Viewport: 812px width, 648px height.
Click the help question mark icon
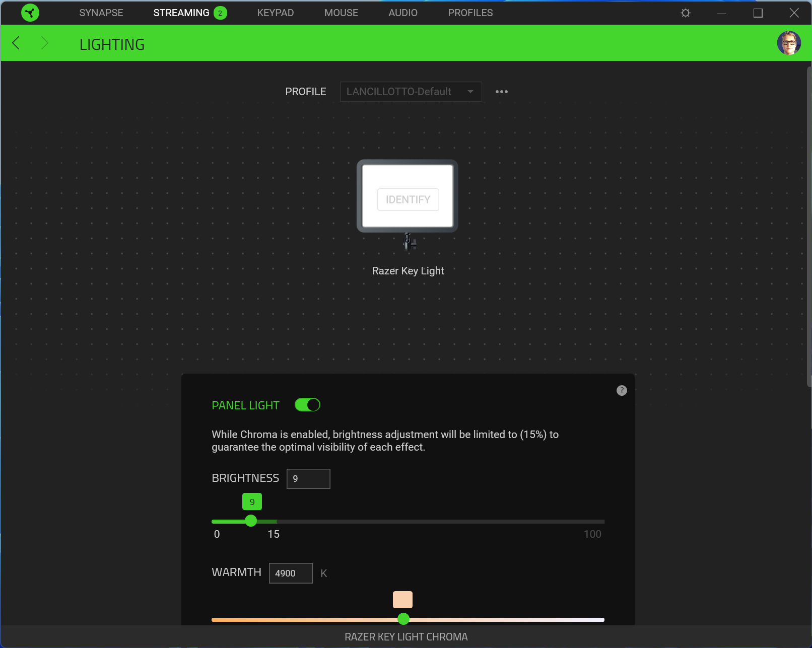(622, 390)
